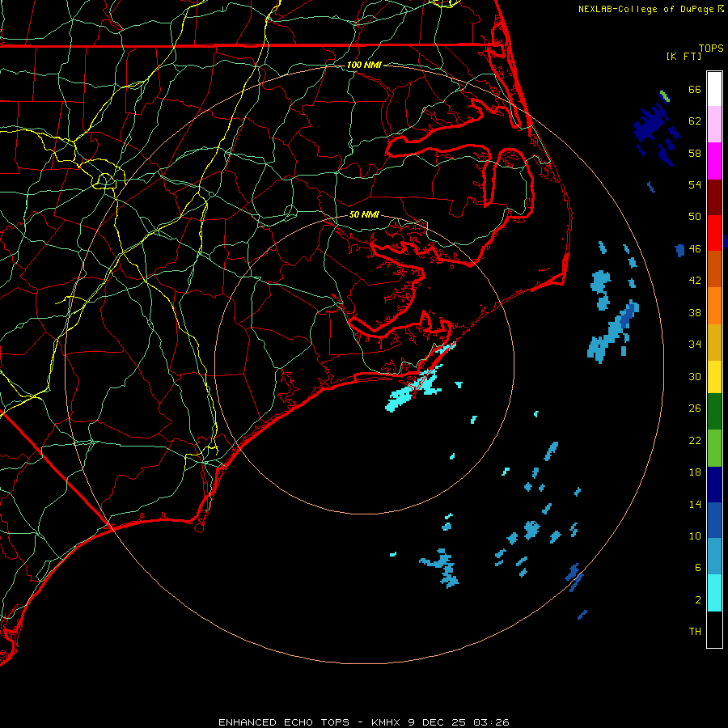The width and height of the screenshot is (728, 728).
Task: Pick the light blue scale swatch
Action: [x=714, y=557]
